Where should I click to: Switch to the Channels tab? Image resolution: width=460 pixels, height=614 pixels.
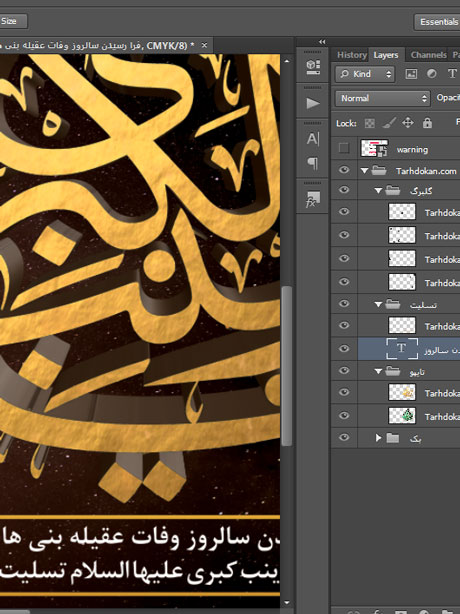429,55
